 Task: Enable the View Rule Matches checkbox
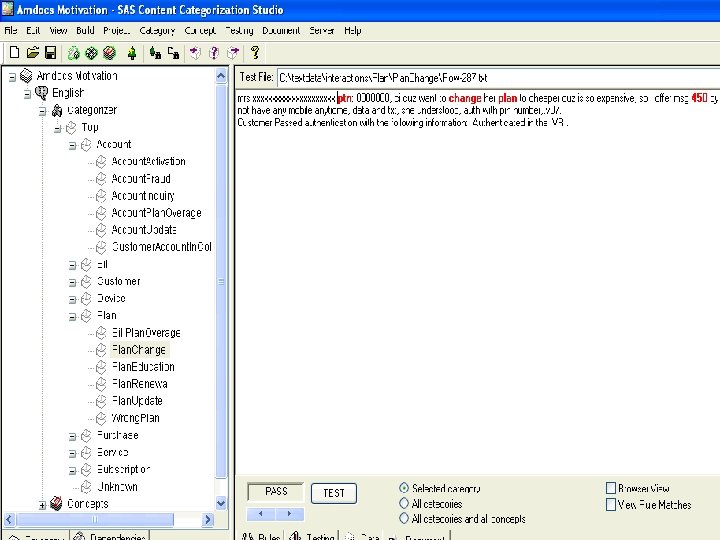point(611,505)
